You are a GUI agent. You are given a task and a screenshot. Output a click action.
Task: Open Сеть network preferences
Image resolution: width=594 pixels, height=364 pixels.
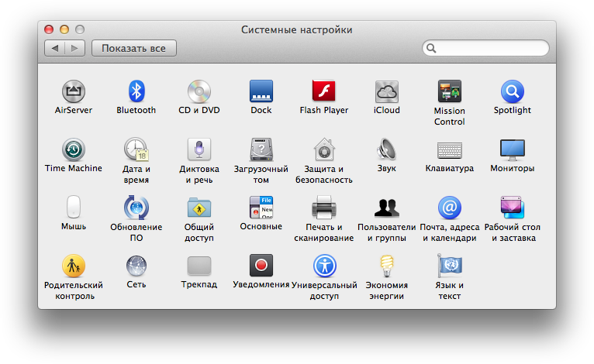136,266
